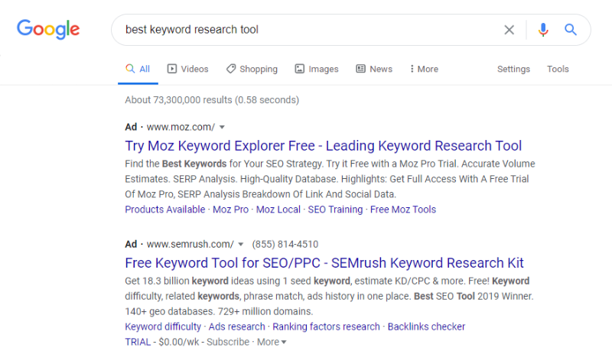Click the www.moz.com/ ad URL
The image size is (612, 364).
click(x=181, y=127)
